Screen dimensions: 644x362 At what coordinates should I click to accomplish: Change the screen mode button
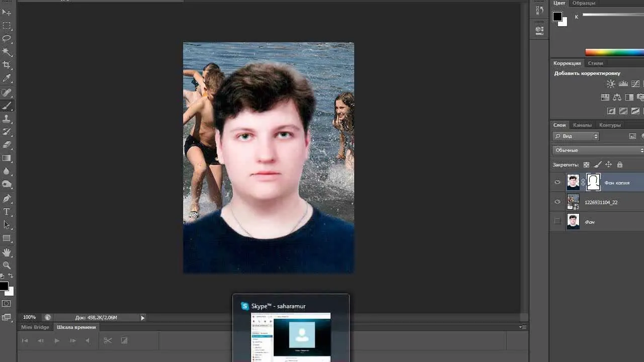coord(7,317)
